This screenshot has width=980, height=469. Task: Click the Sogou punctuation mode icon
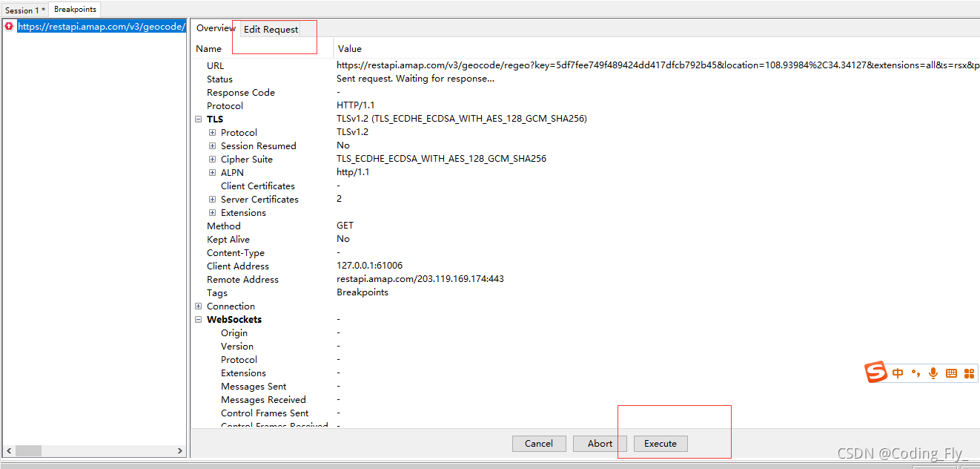coord(916,373)
